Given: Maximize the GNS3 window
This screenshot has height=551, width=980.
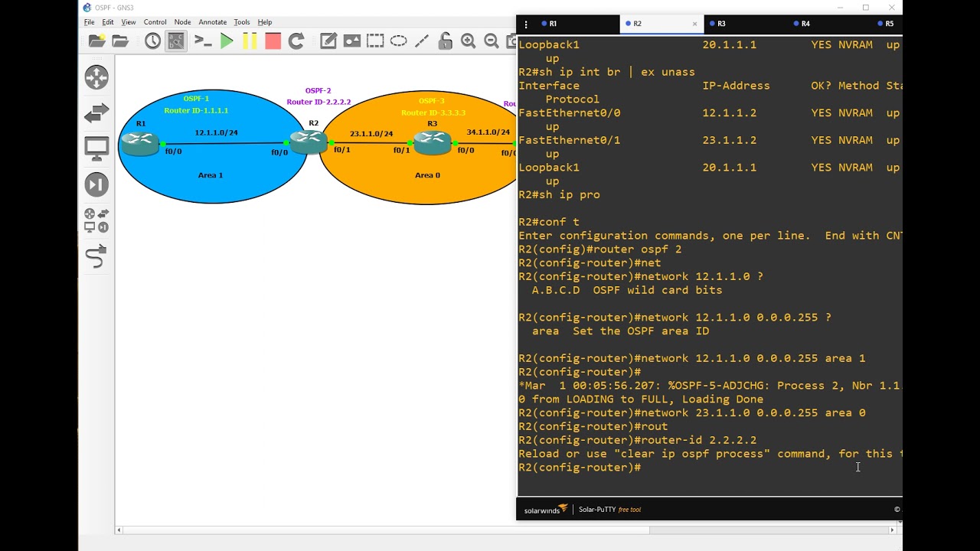Looking at the screenshot, I should pos(866,8).
